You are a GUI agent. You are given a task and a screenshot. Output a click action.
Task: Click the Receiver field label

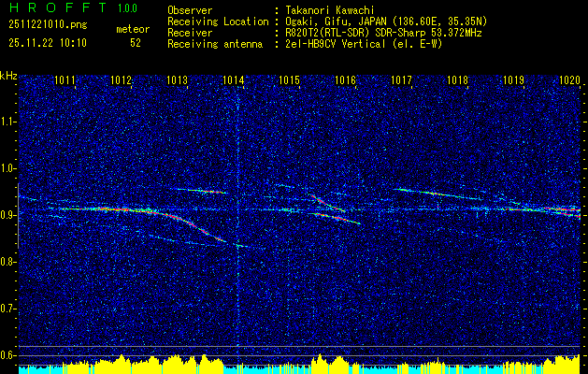click(190, 33)
